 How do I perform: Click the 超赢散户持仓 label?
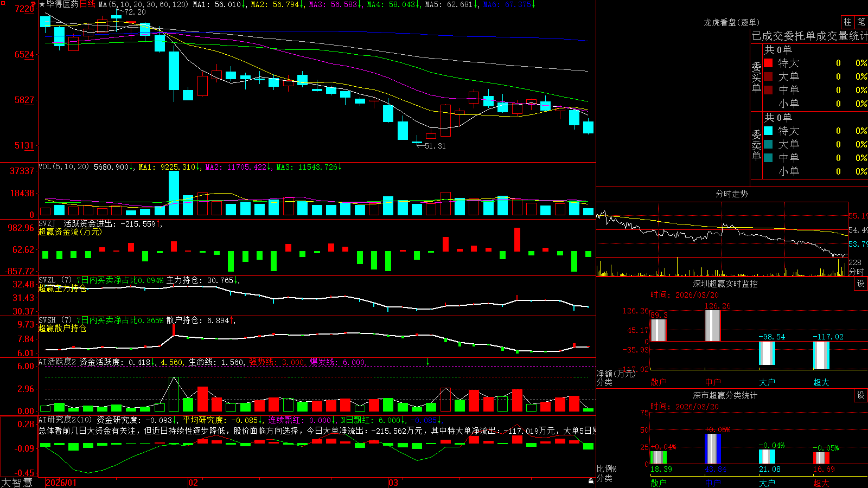click(x=62, y=329)
